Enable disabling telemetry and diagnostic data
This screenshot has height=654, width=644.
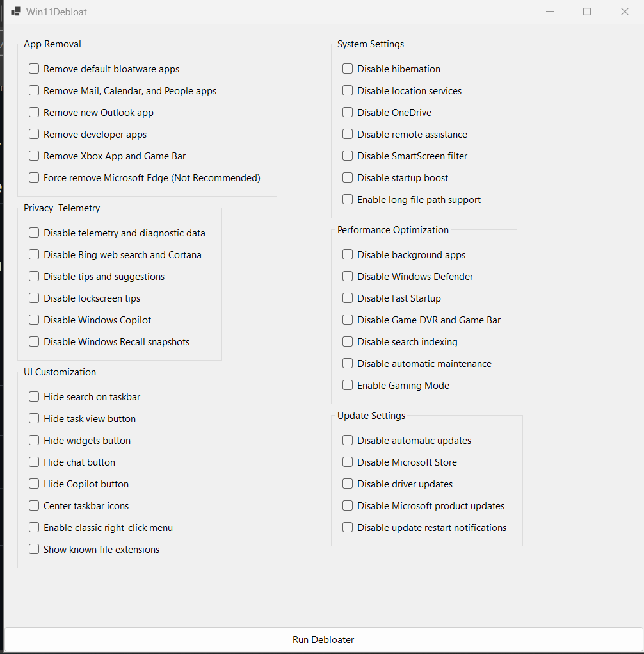[33, 233]
